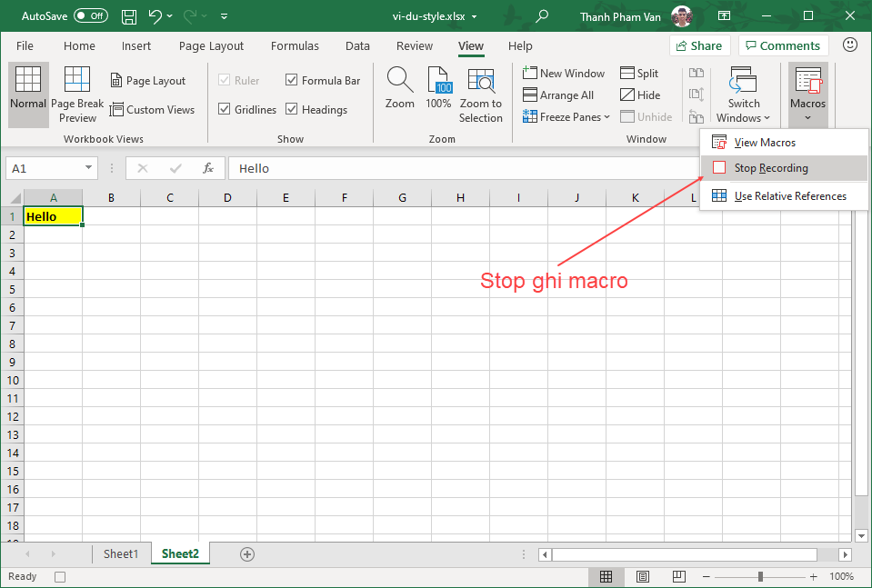Switch to Normal workbook view
Viewport: 872px width, 588px height.
click(x=28, y=95)
